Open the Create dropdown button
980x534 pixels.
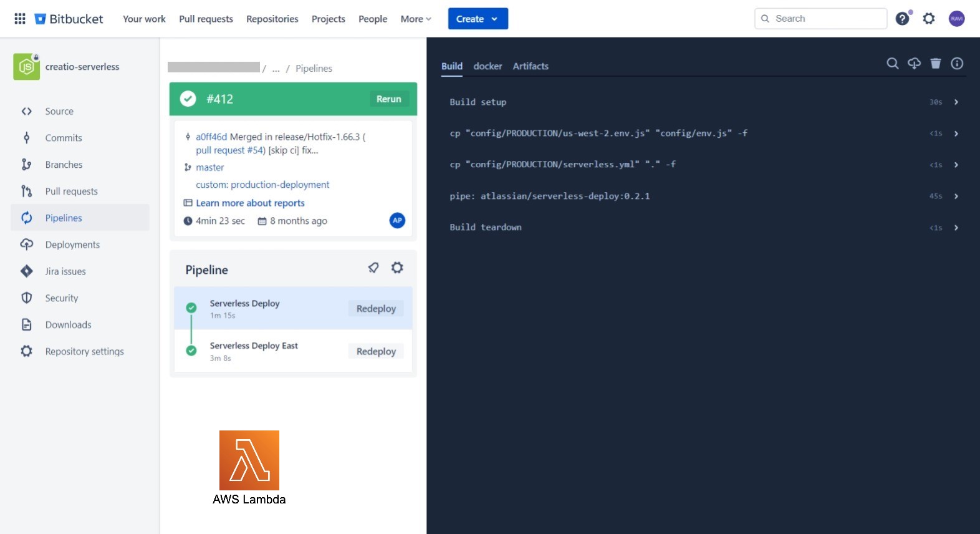(x=478, y=19)
